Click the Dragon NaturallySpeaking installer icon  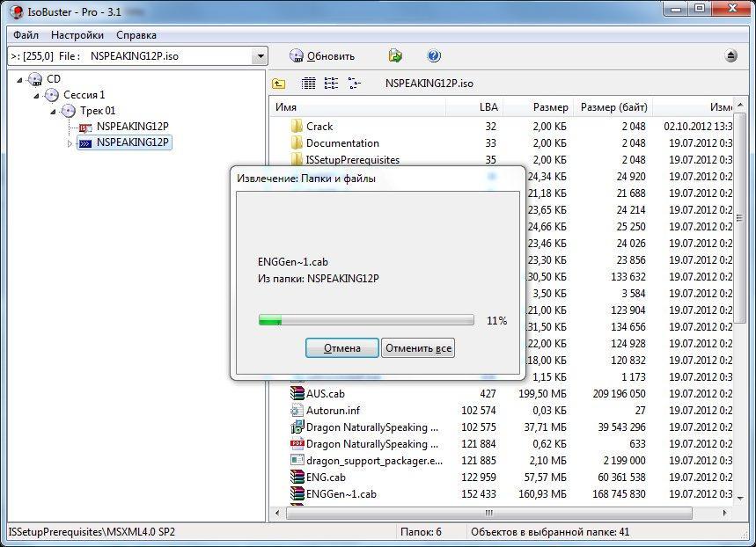click(297, 427)
